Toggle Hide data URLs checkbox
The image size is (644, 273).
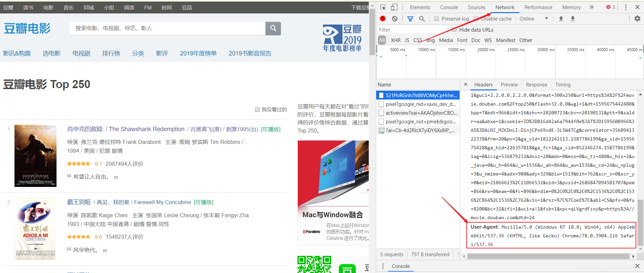click(454, 30)
